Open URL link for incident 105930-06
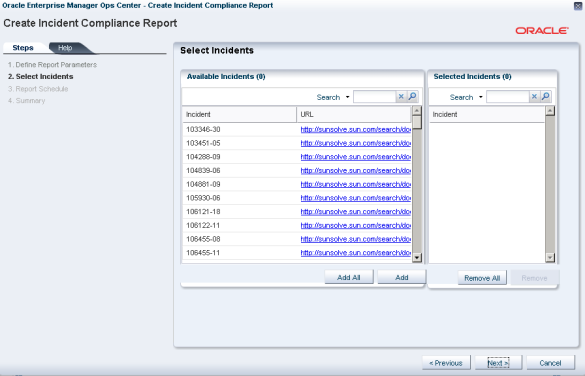585x376 pixels. point(356,198)
